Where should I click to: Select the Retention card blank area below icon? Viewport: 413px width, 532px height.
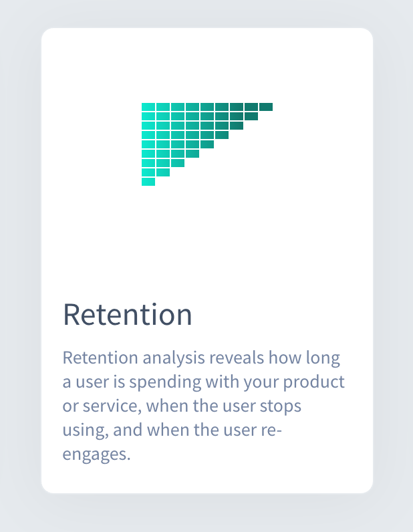coord(207,237)
